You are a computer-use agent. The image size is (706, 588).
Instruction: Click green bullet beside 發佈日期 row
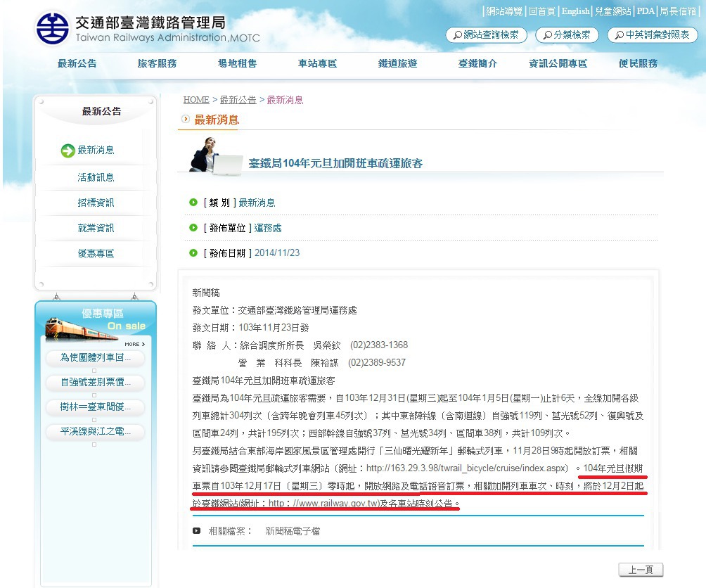pyautogui.click(x=193, y=253)
